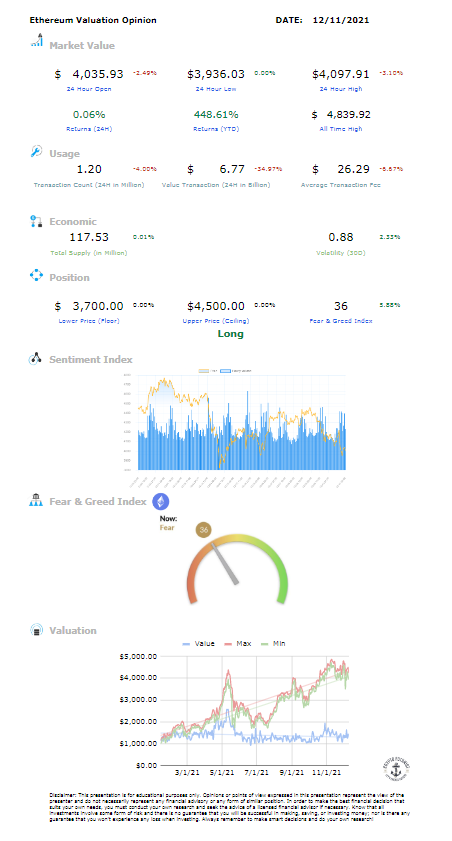Click the green Long position text
The image size is (452, 841).
coord(231,334)
